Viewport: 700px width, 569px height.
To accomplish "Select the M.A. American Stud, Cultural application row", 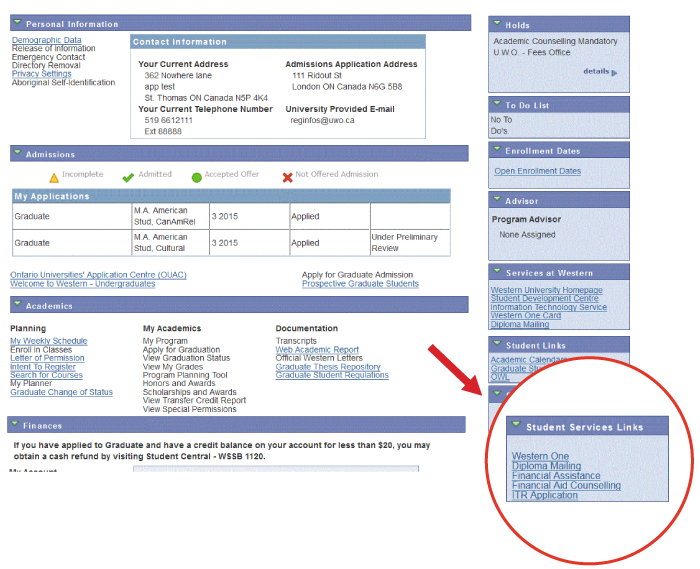I will (x=231, y=243).
